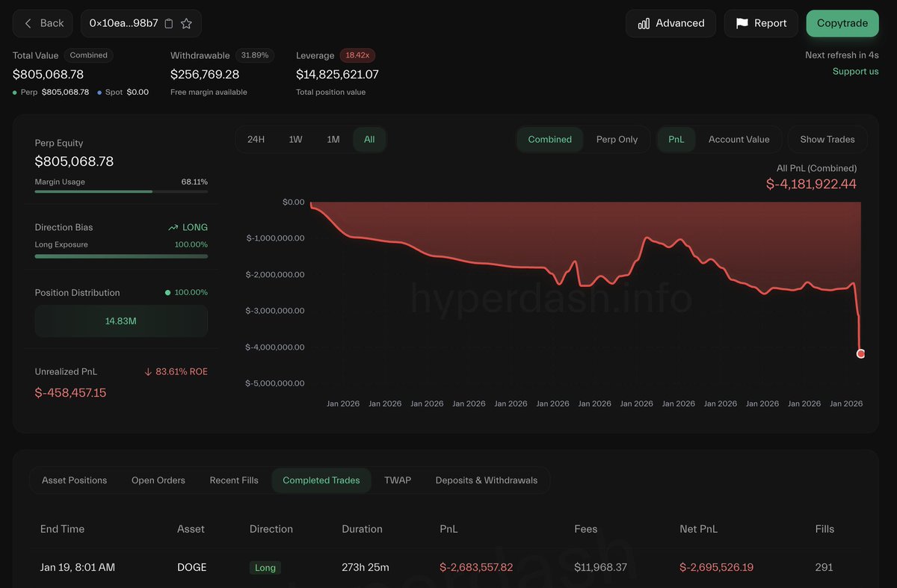Select the 1W time range
The width and height of the screenshot is (897, 588).
(295, 139)
